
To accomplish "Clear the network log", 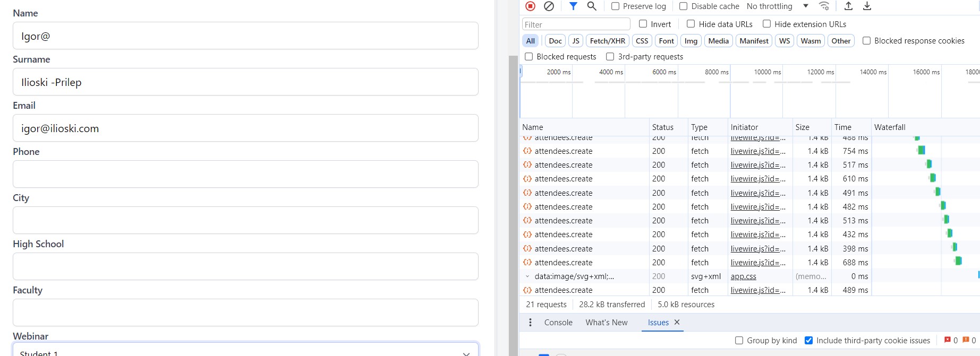I will pos(549,6).
